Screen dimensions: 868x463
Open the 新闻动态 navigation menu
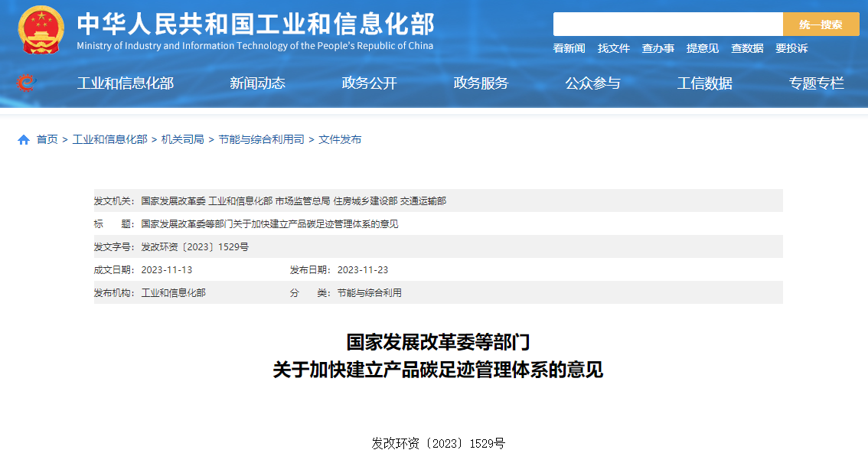point(257,83)
